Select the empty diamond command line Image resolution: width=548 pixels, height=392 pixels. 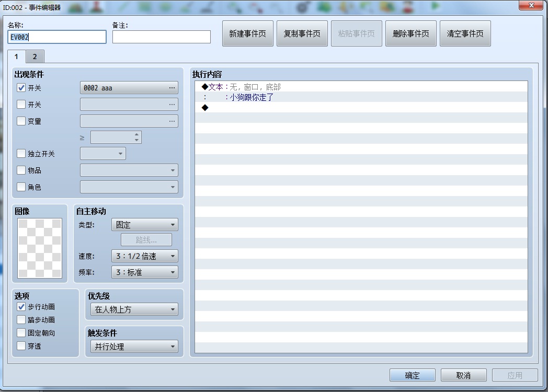(x=361, y=108)
